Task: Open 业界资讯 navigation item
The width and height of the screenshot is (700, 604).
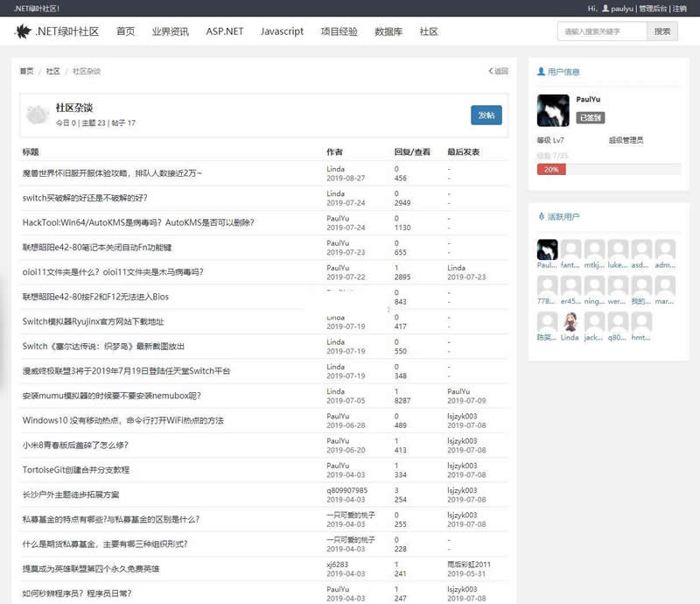Action: pos(170,32)
